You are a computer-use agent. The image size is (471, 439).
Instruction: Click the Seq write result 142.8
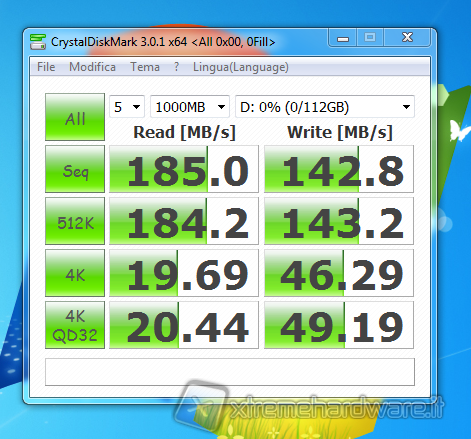tap(339, 169)
